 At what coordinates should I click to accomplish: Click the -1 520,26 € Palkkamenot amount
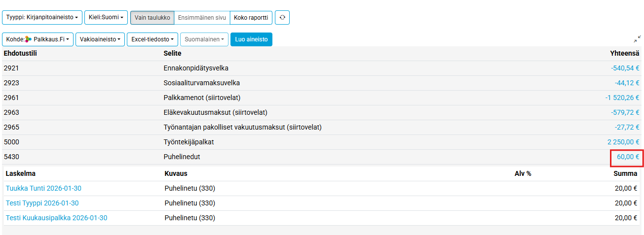622,98
